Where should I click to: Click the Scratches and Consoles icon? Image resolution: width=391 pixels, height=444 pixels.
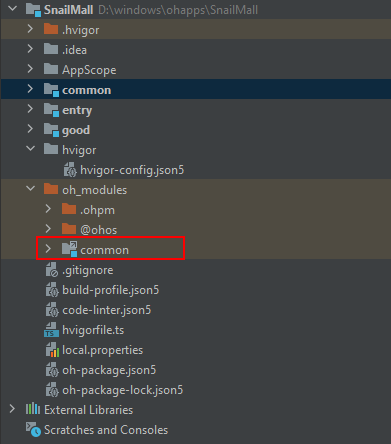(x=33, y=430)
